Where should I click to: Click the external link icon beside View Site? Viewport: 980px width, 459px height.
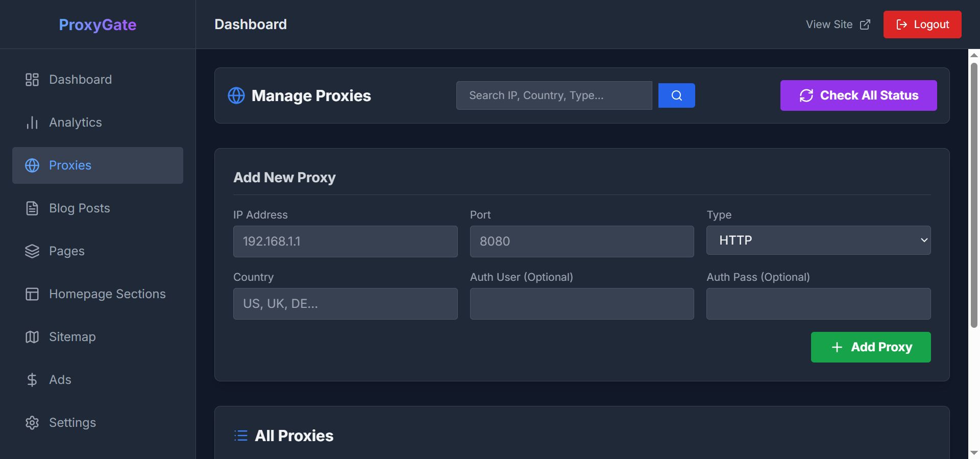[865, 25]
